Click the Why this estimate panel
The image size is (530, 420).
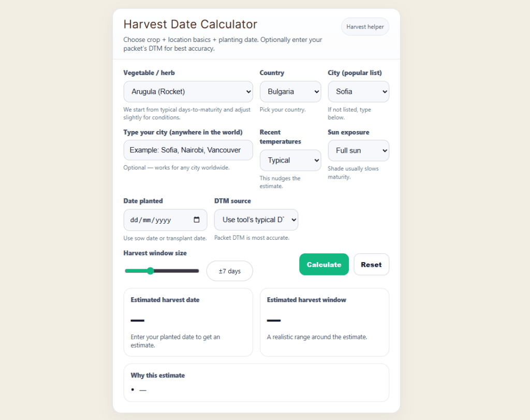coord(256,382)
